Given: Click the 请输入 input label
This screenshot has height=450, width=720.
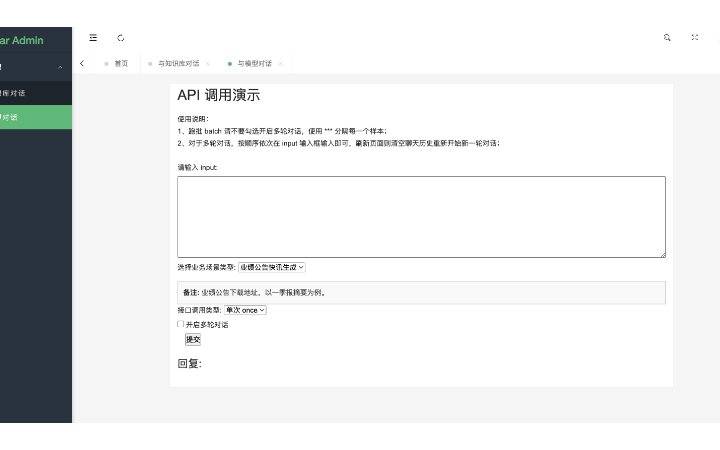Looking at the screenshot, I should point(197,168).
